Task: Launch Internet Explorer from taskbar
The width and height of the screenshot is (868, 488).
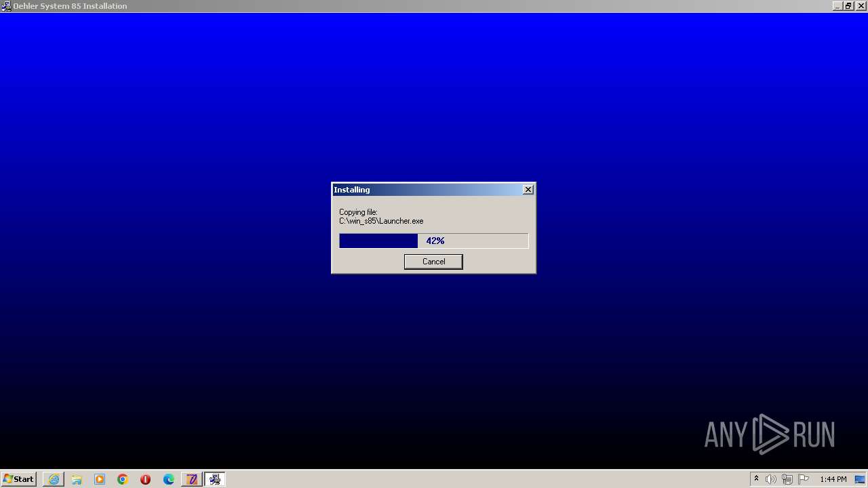Action: click(x=54, y=479)
